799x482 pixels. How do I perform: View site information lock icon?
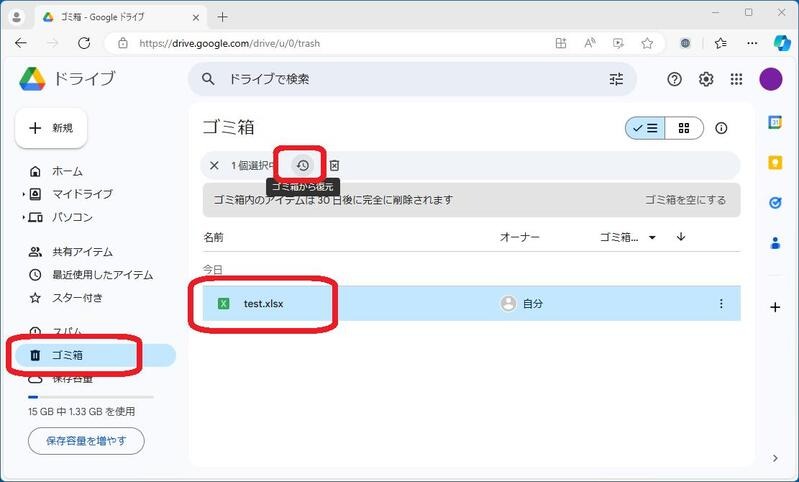coord(123,43)
